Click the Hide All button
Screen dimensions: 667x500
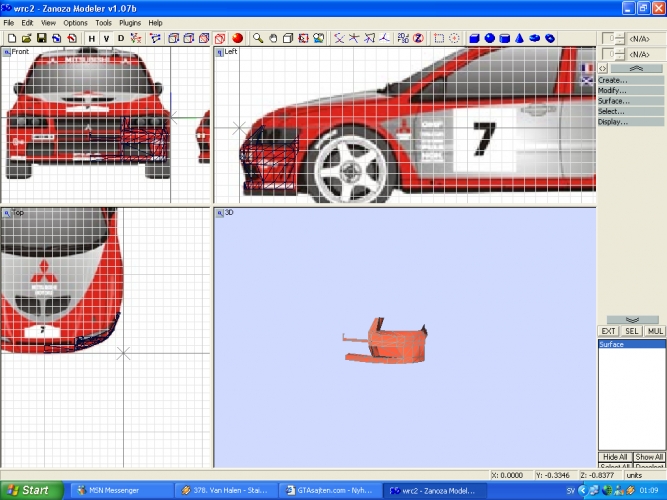coord(615,456)
